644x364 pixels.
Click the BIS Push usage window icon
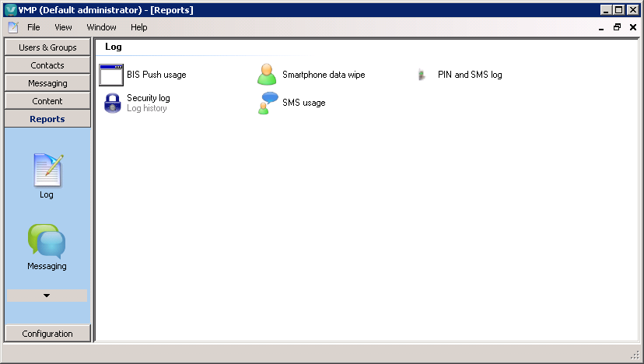pyautogui.click(x=111, y=75)
